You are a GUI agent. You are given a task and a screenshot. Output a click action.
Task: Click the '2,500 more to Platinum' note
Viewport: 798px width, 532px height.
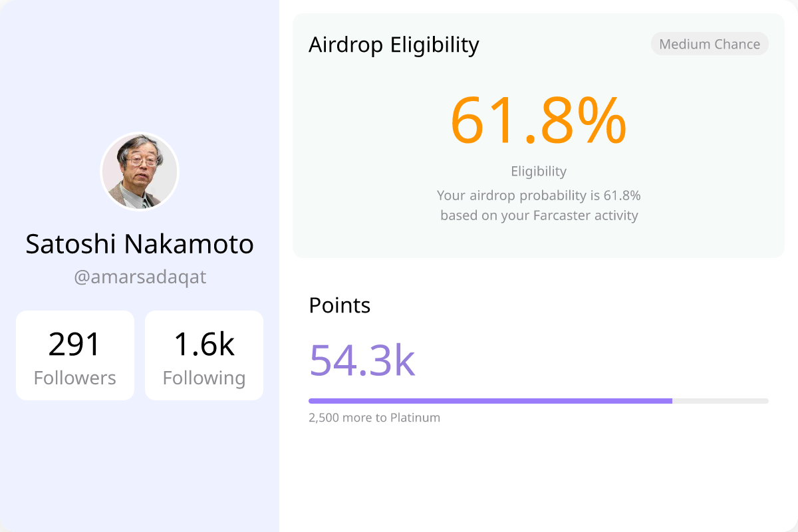click(x=374, y=418)
